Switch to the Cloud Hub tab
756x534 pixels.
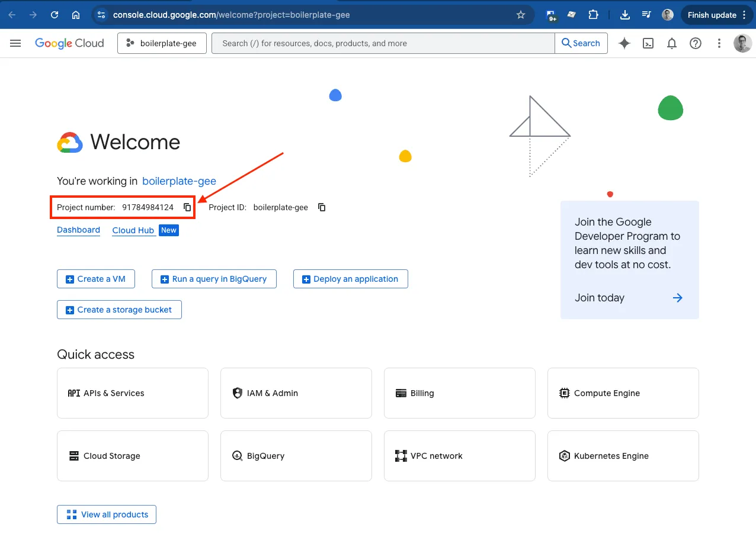tap(133, 230)
